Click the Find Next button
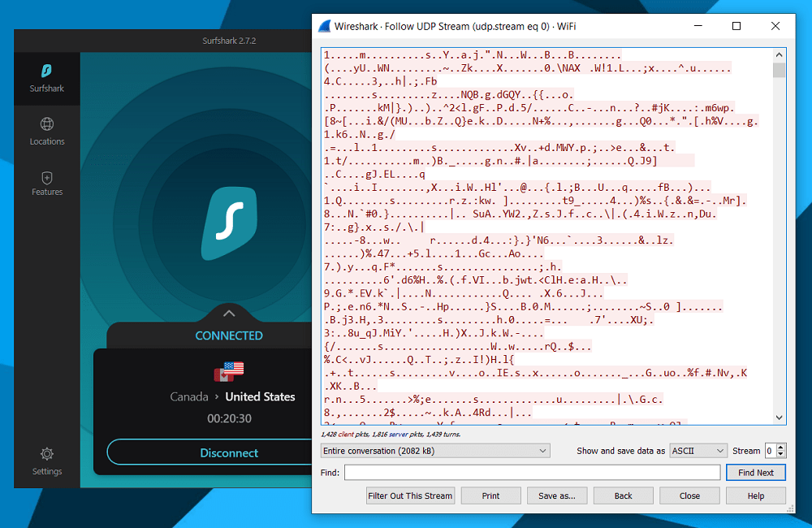This screenshot has height=528, width=812. click(x=755, y=473)
